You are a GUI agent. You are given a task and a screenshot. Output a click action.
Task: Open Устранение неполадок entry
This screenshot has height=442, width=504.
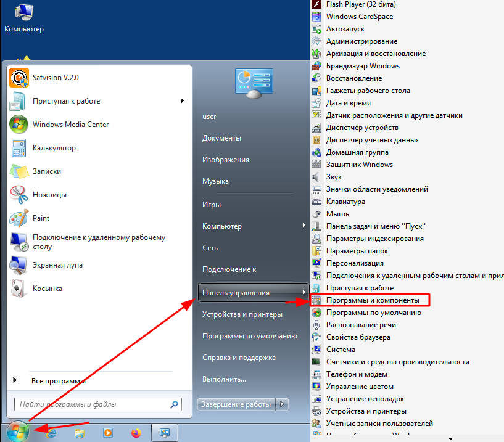point(365,399)
